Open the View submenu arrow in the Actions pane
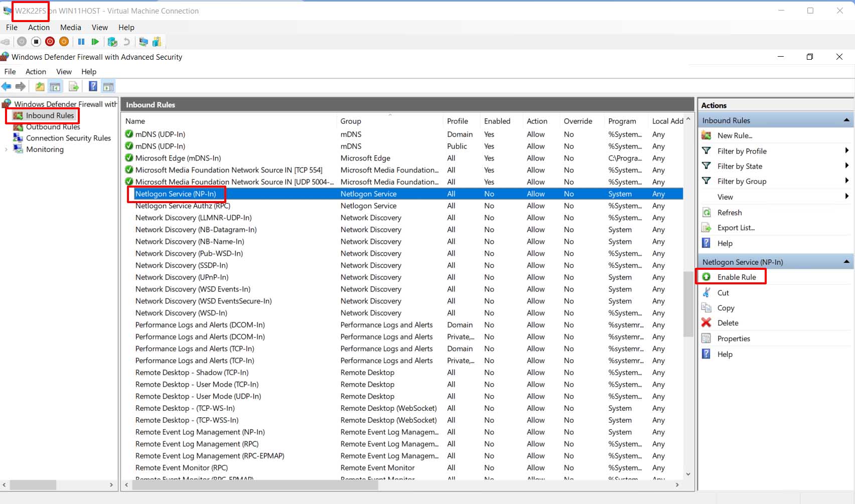The image size is (855, 504). coord(846,196)
